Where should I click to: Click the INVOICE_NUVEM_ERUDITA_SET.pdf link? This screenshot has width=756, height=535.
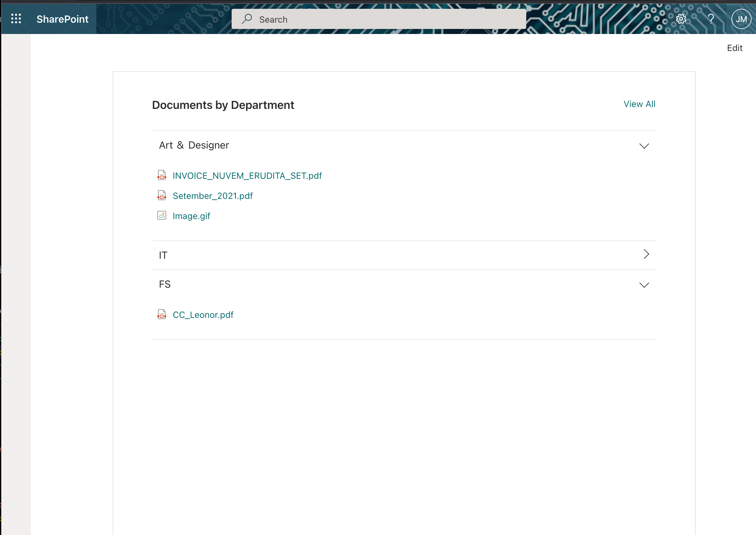pyautogui.click(x=248, y=175)
